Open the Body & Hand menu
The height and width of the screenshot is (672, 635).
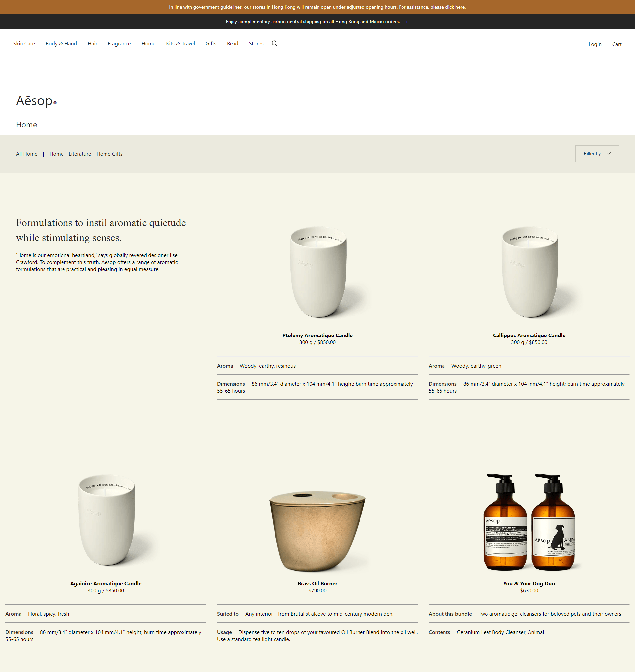[x=61, y=43]
